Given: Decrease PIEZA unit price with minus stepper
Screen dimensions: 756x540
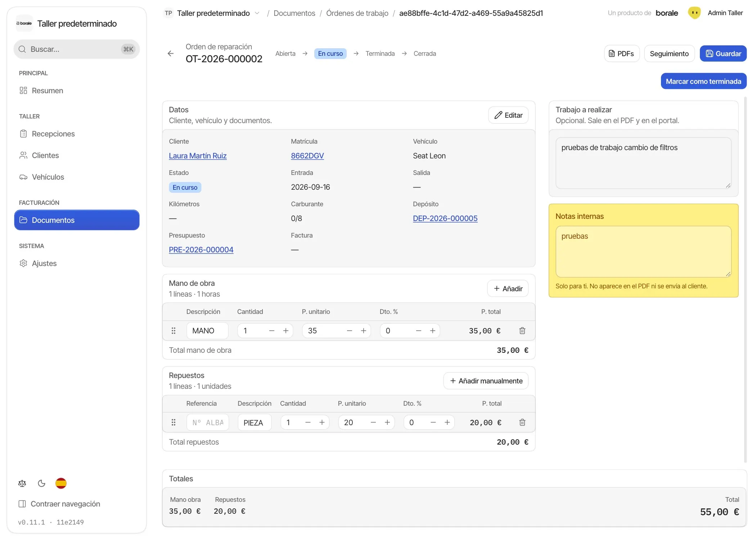Looking at the screenshot, I should click(x=373, y=422).
